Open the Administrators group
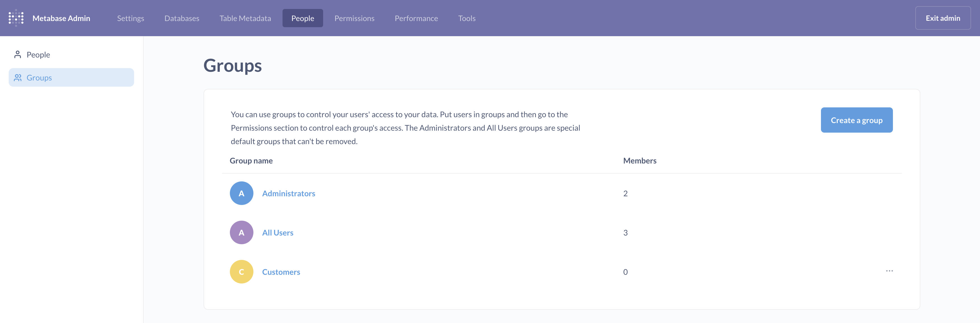Screen dimensions: 980x323 point(288,193)
